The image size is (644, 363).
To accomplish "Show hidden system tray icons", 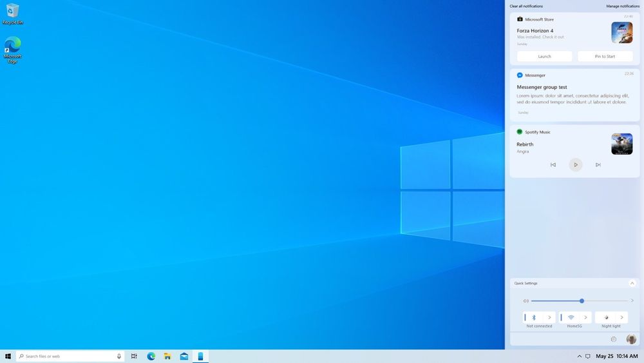I will 580,356.
